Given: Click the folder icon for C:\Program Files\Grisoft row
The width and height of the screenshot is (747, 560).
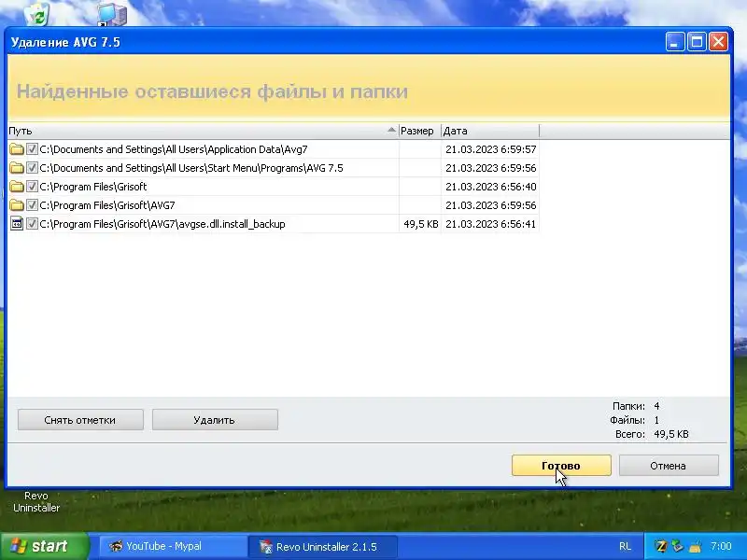Looking at the screenshot, I should pyautogui.click(x=17, y=186).
